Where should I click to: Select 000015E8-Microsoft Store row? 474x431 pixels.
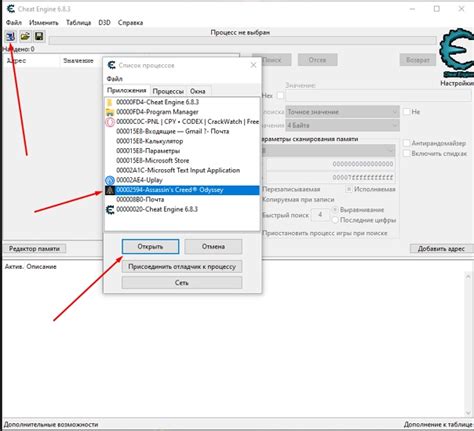coord(182,161)
